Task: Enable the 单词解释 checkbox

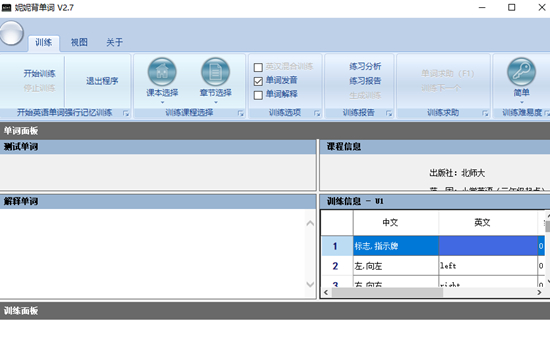Action: coord(258,95)
